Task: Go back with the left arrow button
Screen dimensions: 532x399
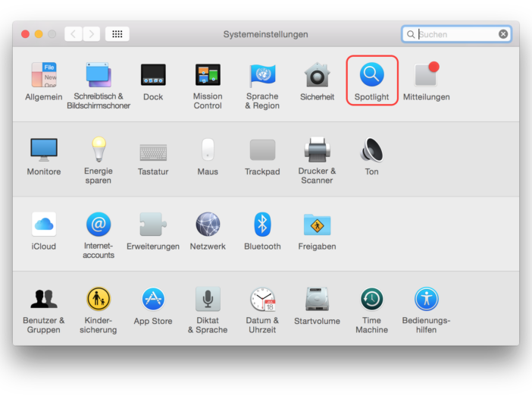Action: [x=74, y=34]
